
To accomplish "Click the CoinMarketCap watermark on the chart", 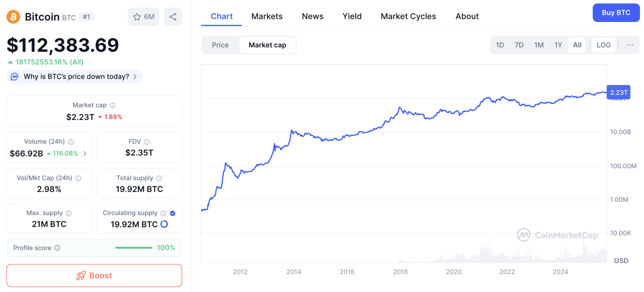I will click(x=557, y=235).
